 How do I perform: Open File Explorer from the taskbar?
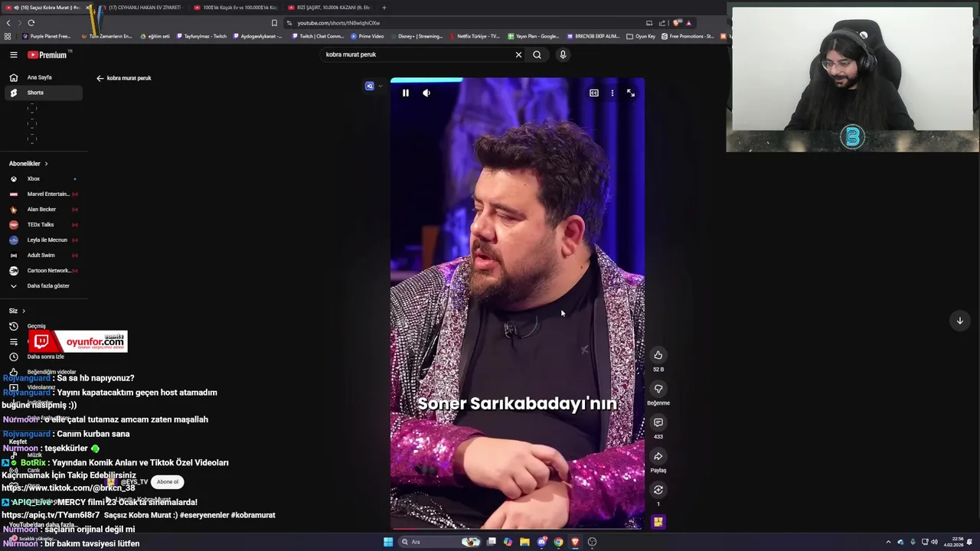pos(524,542)
